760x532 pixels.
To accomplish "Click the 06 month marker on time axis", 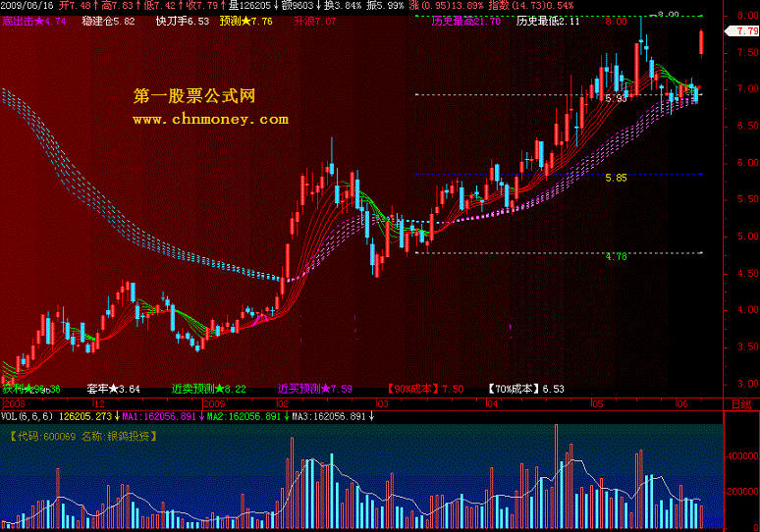I will tap(682, 404).
